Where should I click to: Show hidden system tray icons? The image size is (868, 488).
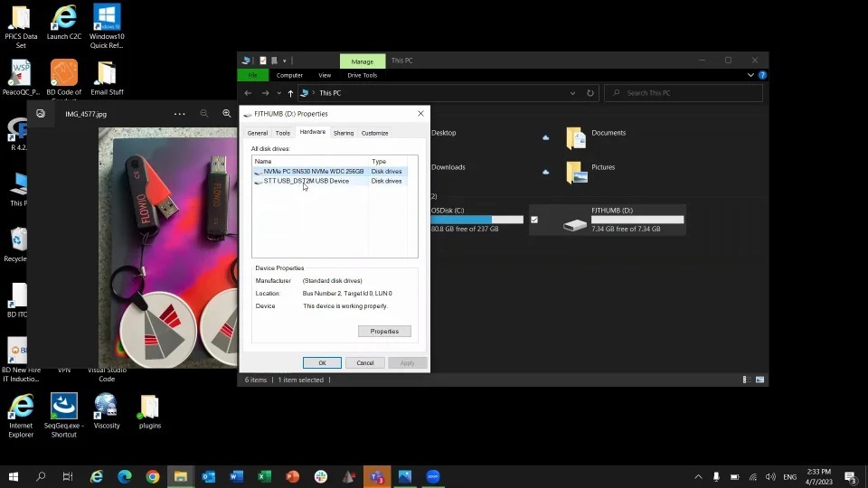click(x=698, y=476)
